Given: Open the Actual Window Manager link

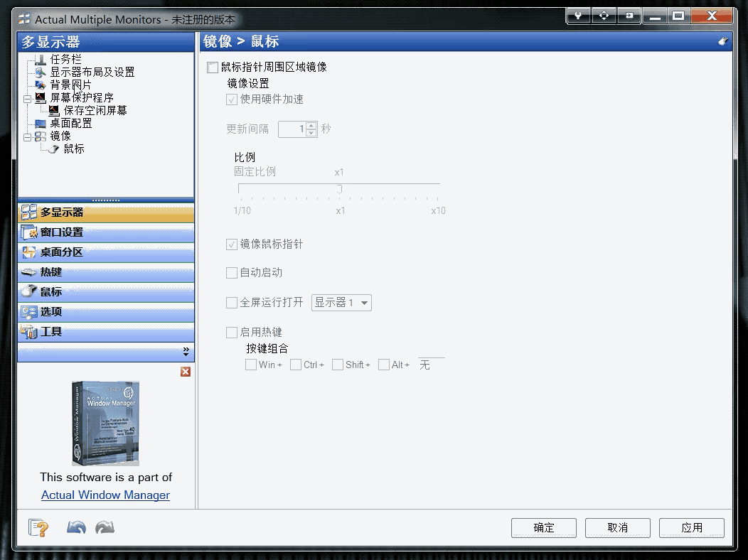Looking at the screenshot, I should (105, 495).
